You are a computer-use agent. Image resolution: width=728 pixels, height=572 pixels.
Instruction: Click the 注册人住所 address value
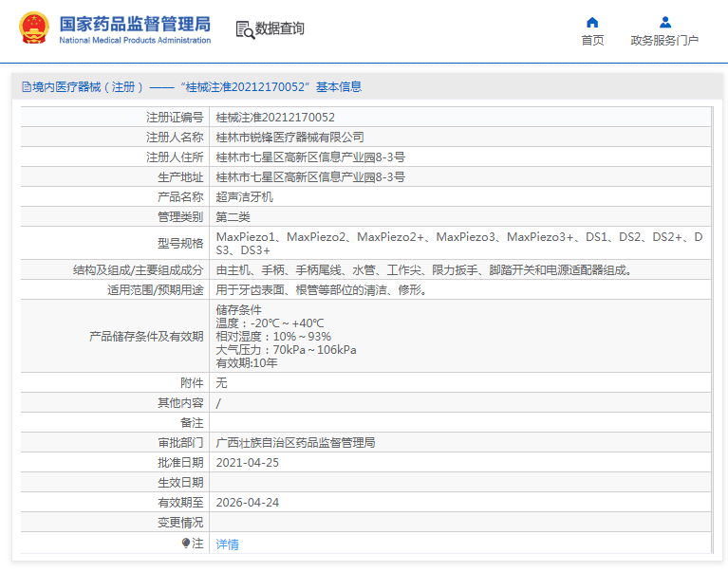(x=310, y=157)
